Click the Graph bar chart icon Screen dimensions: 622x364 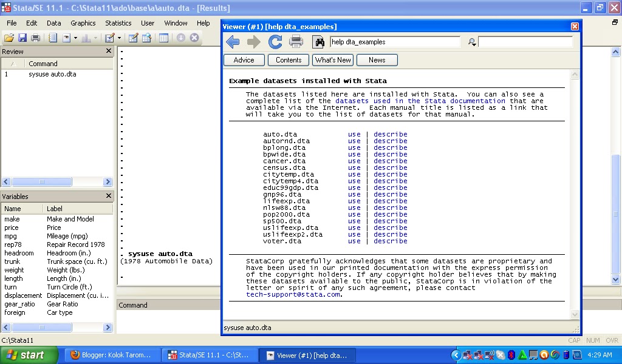coord(86,38)
